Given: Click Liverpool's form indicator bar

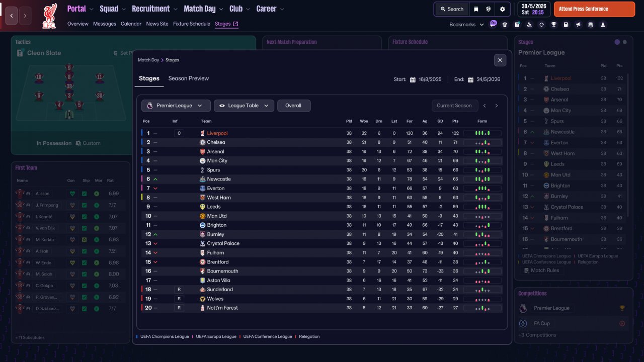Looking at the screenshot, I should click(482, 133).
